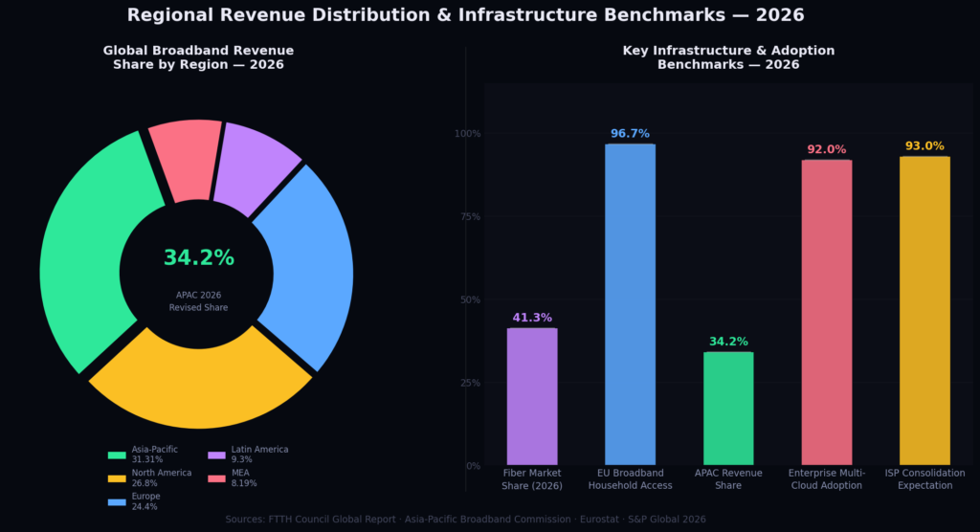The image size is (980, 532).
Task: Click the green APAC Revenue Share bar
Action: click(728, 409)
